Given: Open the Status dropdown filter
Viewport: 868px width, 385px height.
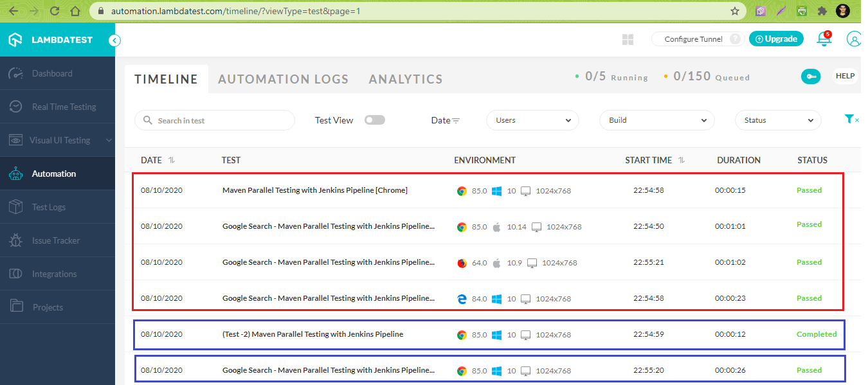Looking at the screenshot, I should [778, 120].
